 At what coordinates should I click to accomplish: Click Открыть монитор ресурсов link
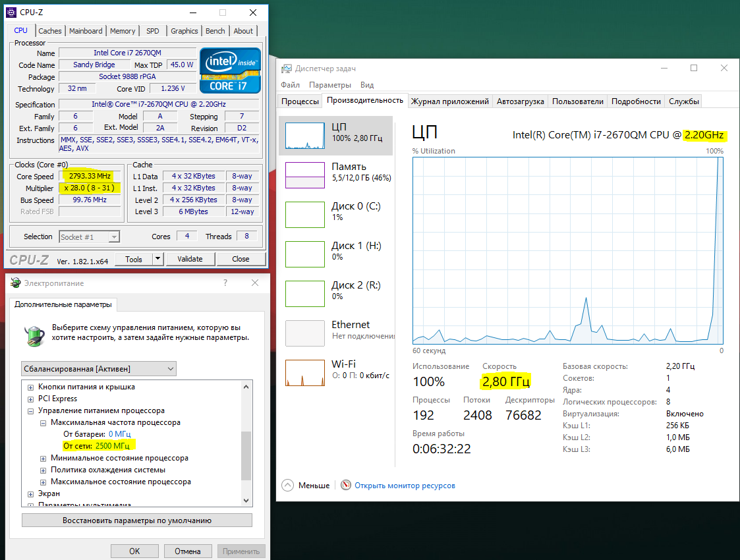pyautogui.click(x=405, y=486)
